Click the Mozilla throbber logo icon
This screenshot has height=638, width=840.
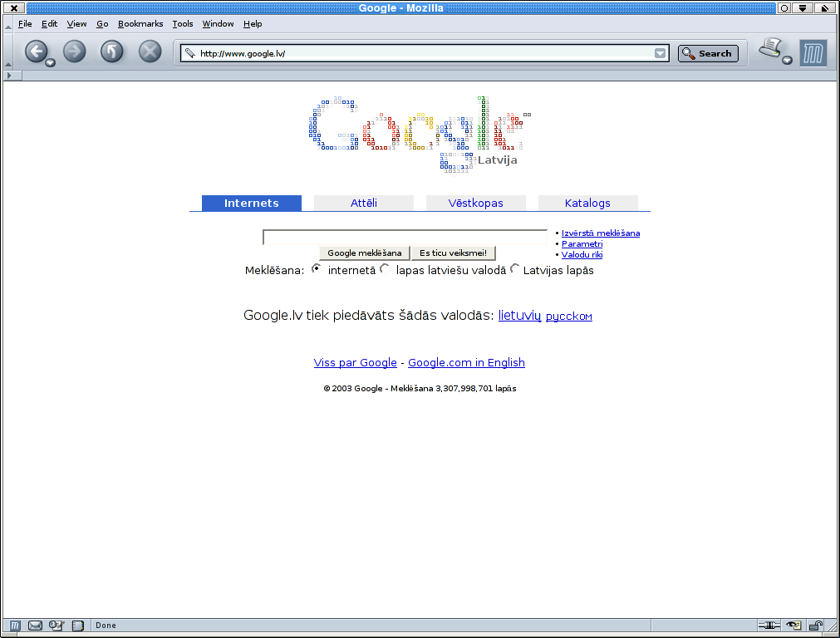tap(813, 53)
